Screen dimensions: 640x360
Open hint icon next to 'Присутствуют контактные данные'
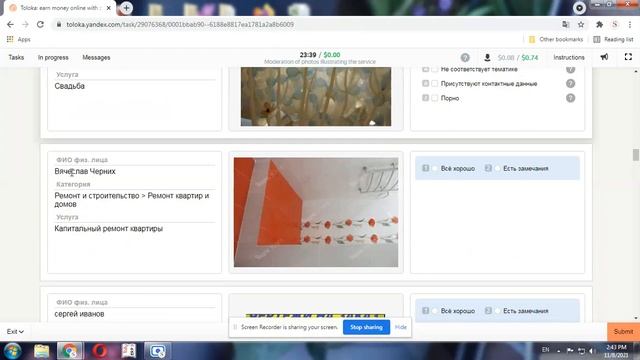pos(571,84)
